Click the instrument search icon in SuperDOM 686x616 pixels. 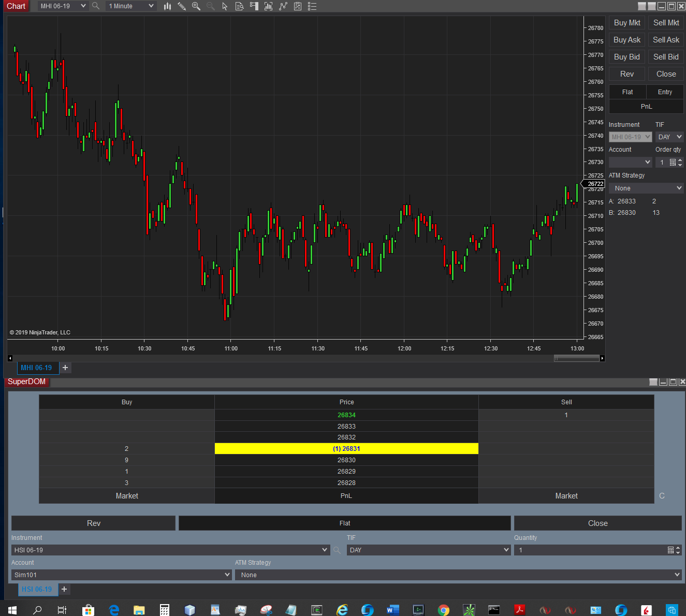337,550
